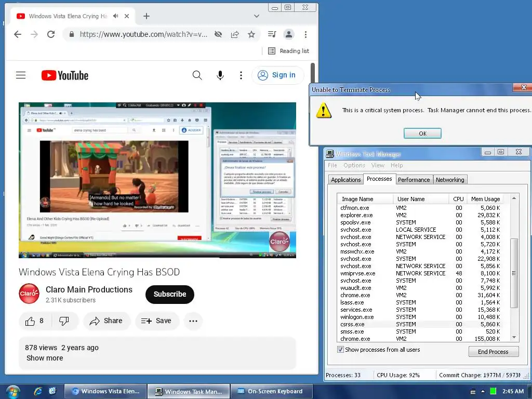Open Chrome's three-dot menu
The height and width of the screenshot is (399, 532).
(305, 34)
